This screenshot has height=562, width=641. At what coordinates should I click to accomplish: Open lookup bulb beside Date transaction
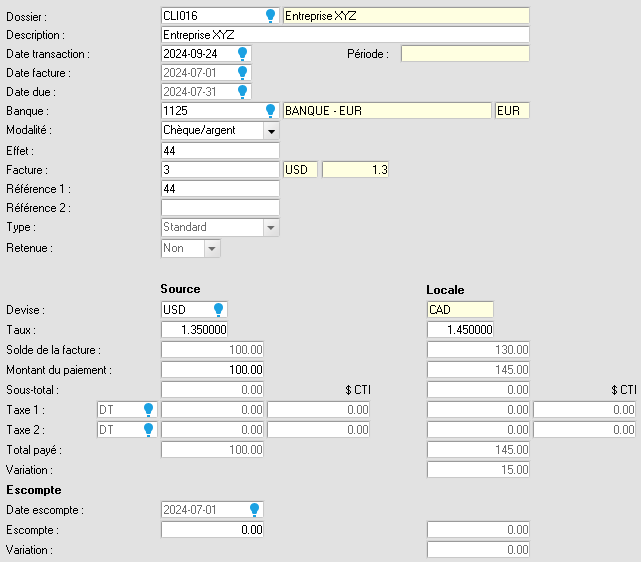point(242,54)
